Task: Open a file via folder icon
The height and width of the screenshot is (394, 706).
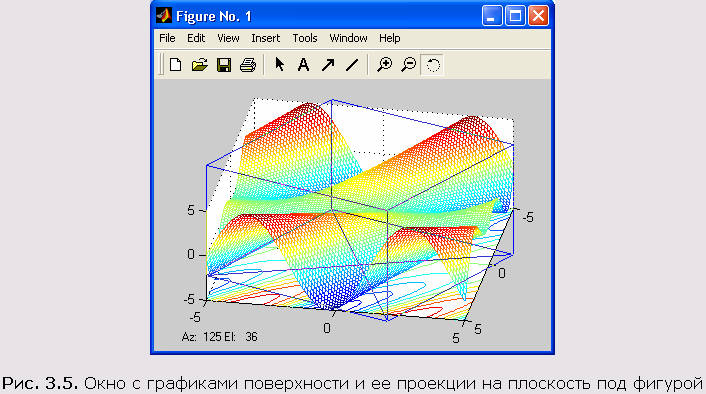Action: coord(199,65)
